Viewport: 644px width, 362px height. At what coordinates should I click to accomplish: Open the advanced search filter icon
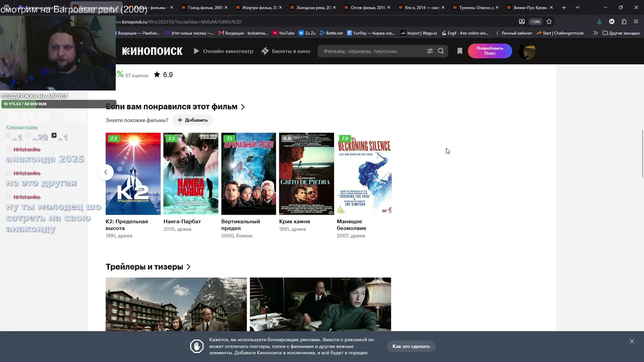[x=430, y=51]
